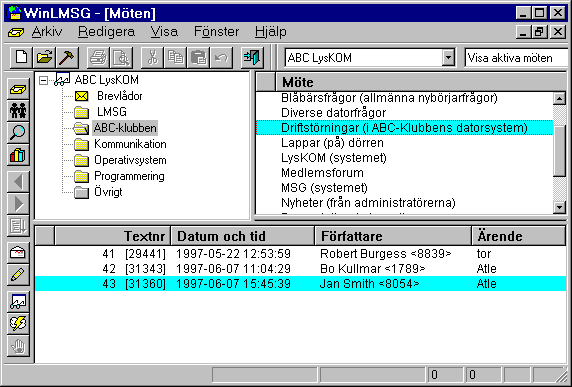Click the mailbox icon in sidebar
Viewport: 572px width, 387px height.
18,252
